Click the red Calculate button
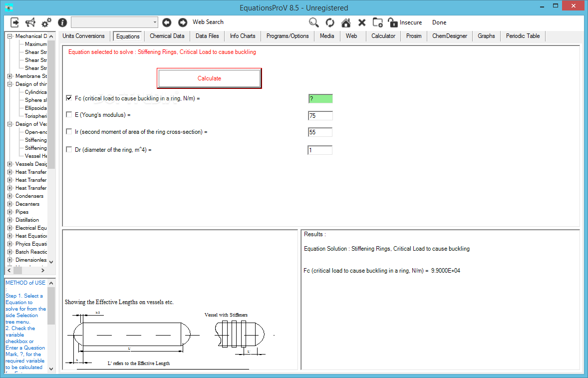The width and height of the screenshot is (588, 378). [x=209, y=78]
